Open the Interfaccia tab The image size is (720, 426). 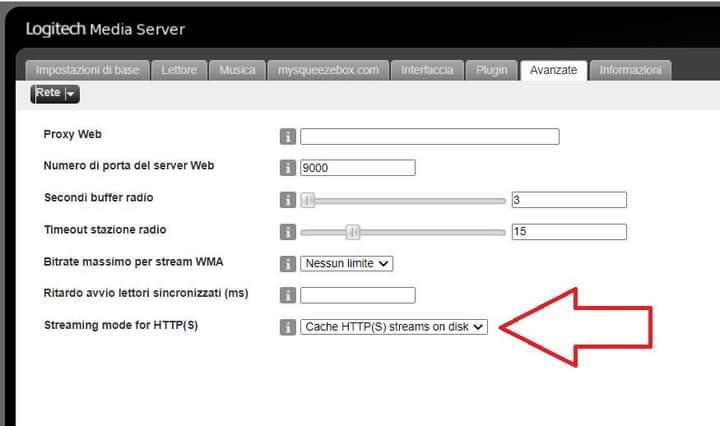click(427, 70)
